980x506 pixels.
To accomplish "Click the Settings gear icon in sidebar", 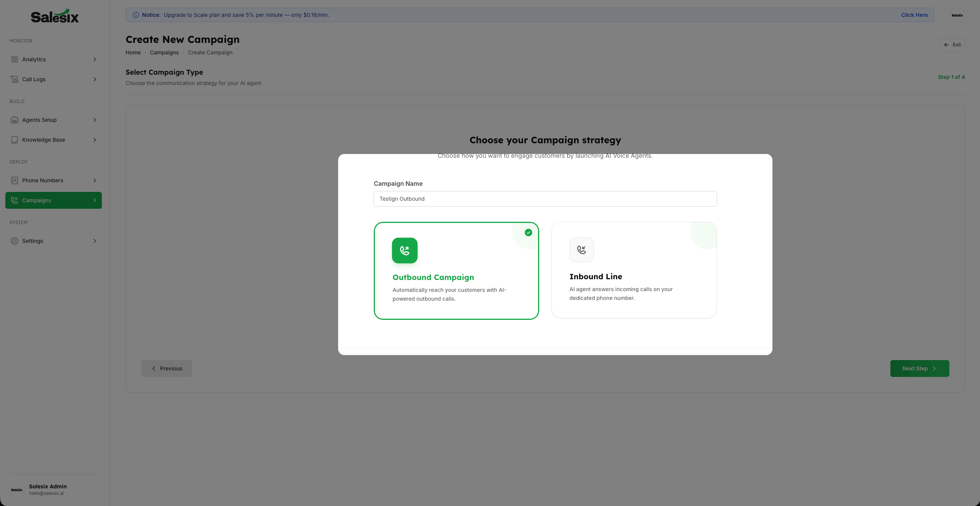I will [x=15, y=241].
